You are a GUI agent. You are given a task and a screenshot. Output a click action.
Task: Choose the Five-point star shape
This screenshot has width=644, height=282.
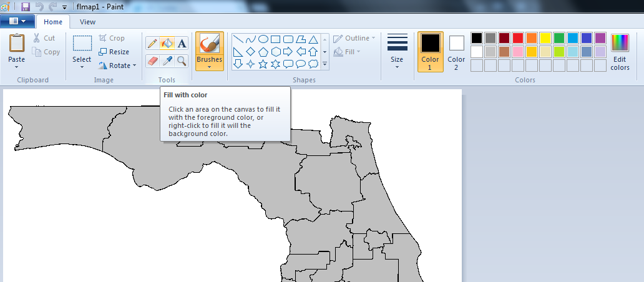point(263,64)
